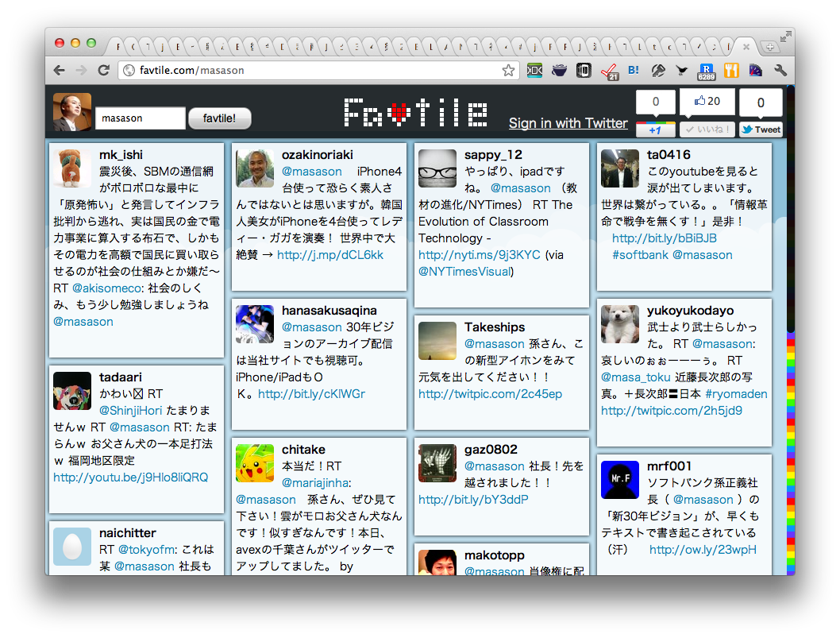Open the red checkmark extension with badge 21
Image resolution: width=840 pixels, height=638 pixels.
[609, 72]
